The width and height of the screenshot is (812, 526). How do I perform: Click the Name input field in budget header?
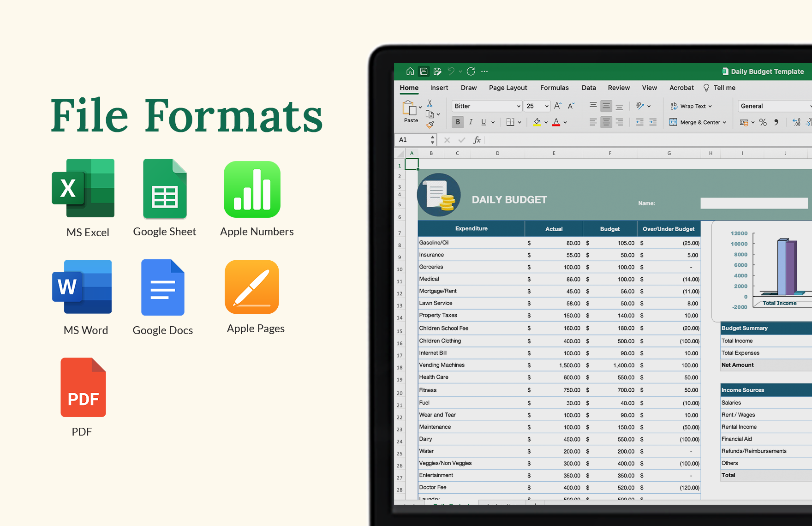(754, 203)
